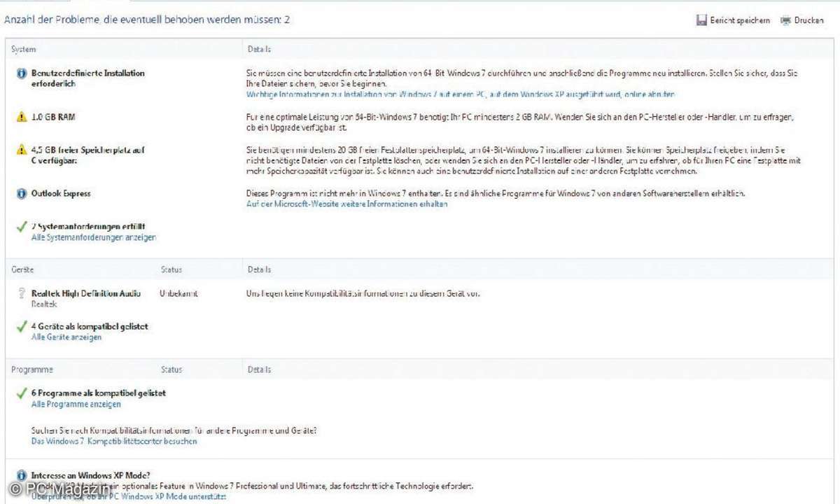Print the report with Drucken

point(808,21)
